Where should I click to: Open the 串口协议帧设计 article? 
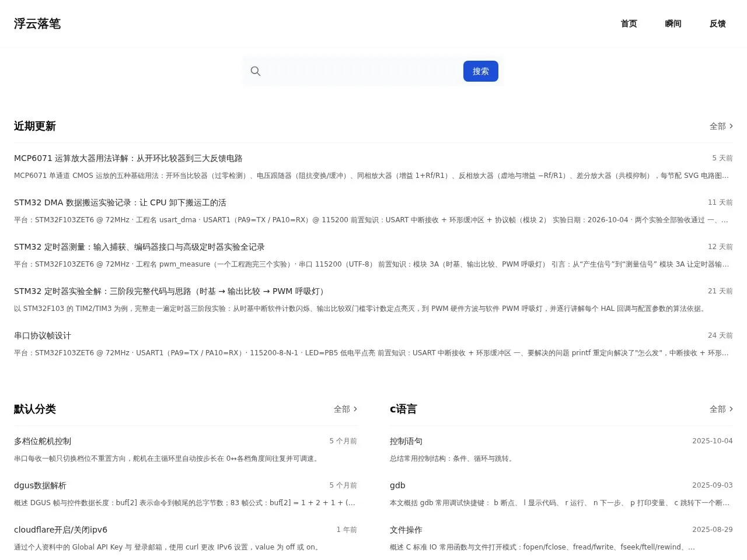pyautogui.click(x=43, y=335)
